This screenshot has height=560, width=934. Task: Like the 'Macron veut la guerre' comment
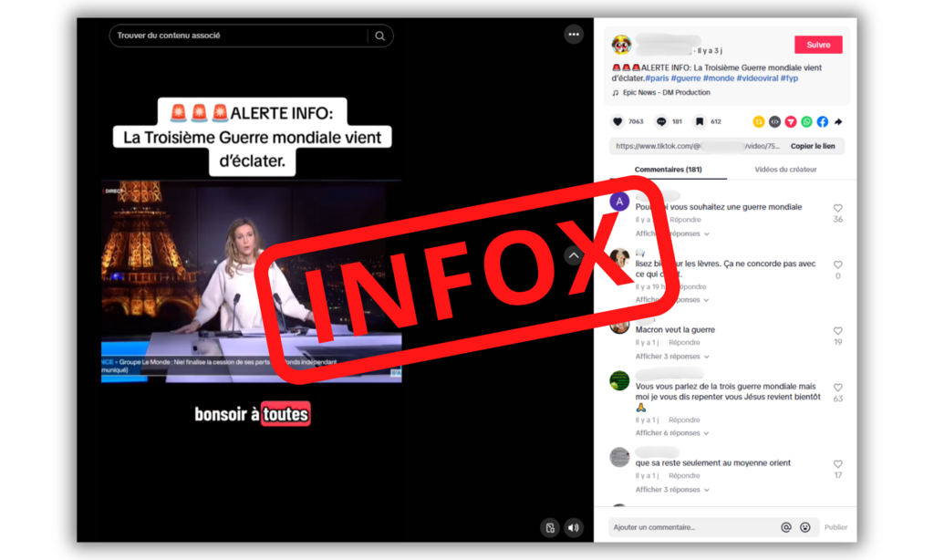(x=837, y=331)
